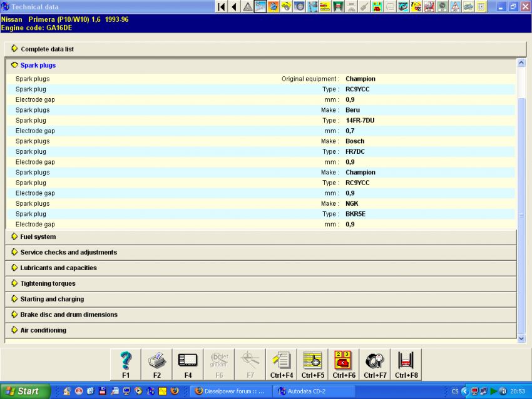Open the wheel/tyre toolbar icon beside the hand icon
532x399 pixels.
tap(299, 6)
